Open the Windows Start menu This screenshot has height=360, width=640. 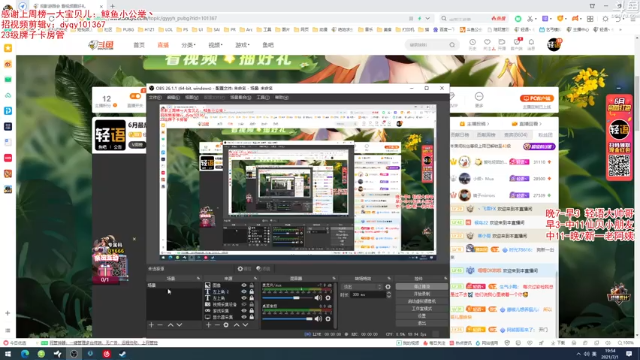pyautogui.click(x=8, y=354)
